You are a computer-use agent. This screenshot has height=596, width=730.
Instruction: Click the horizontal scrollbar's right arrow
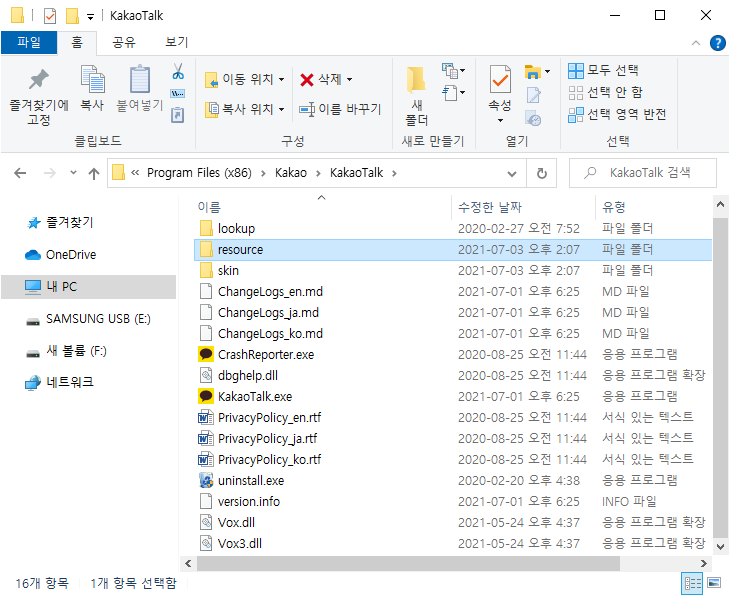coord(703,563)
